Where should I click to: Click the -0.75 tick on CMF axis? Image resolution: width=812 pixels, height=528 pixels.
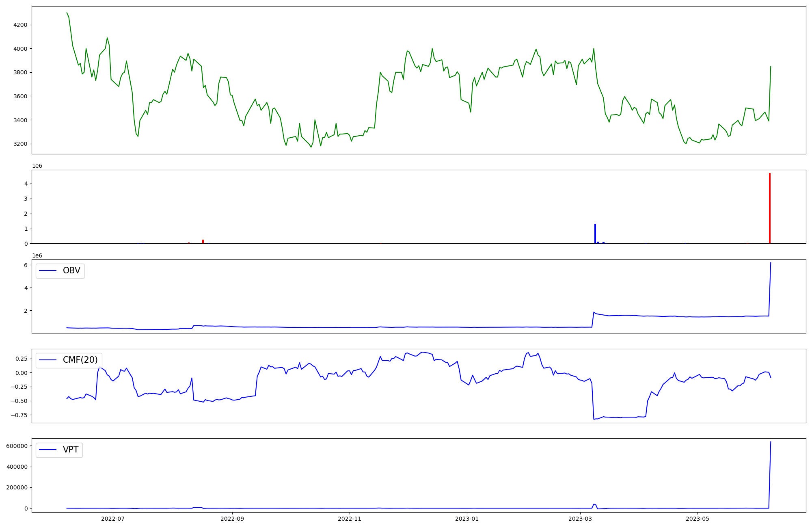tap(19, 415)
